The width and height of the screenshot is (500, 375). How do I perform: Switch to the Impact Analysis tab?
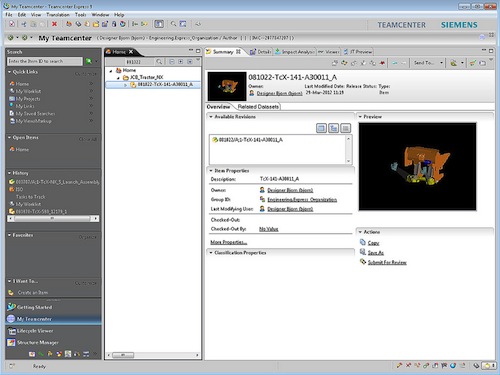294,52
